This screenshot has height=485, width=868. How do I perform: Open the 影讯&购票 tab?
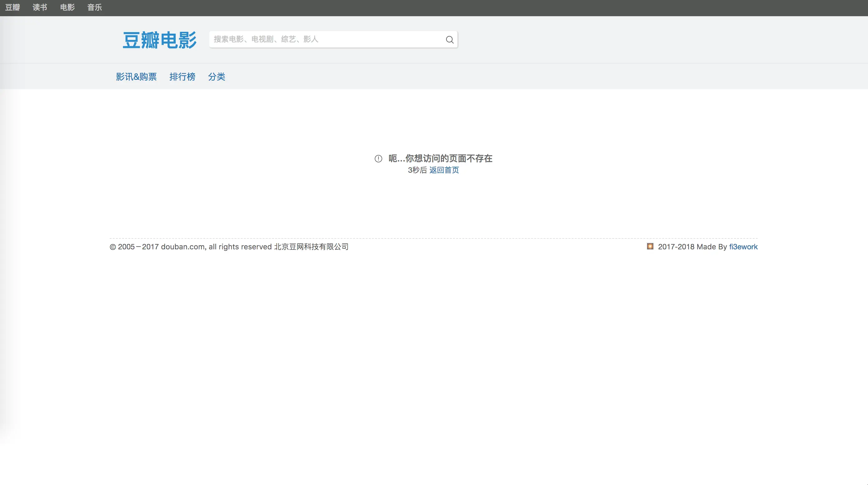(x=136, y=77)
